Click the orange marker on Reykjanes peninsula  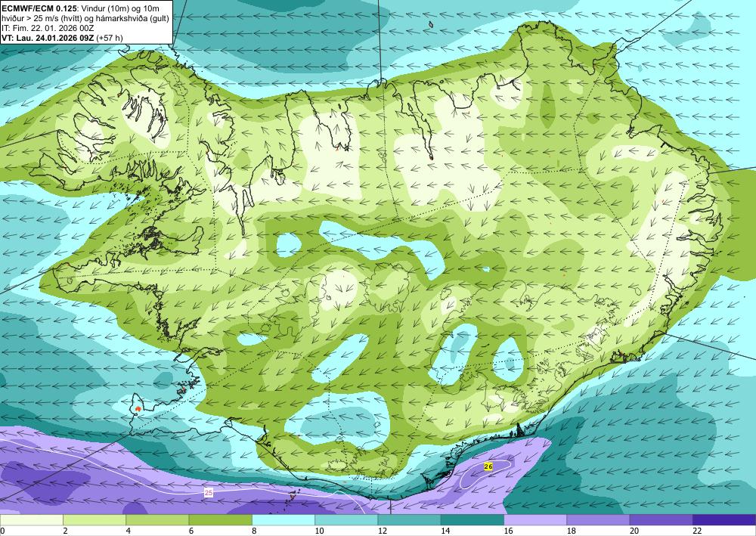click(x=138, y=409)
